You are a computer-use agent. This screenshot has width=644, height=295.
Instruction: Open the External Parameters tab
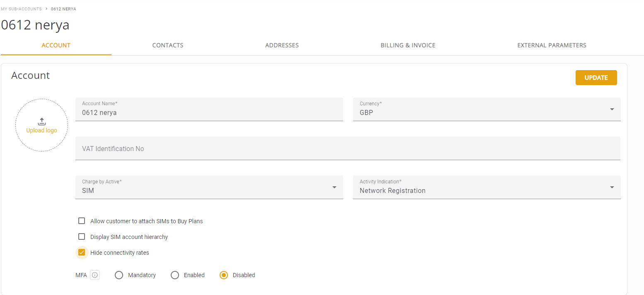point(552,45)
